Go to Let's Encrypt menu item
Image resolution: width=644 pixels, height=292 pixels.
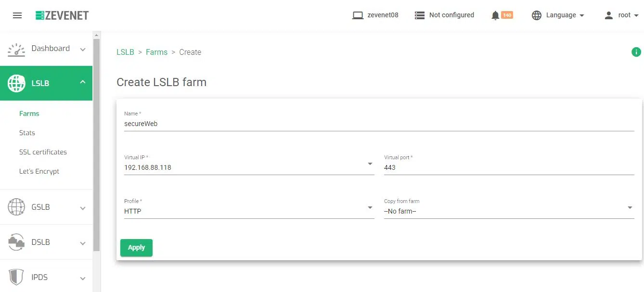pos(39,171)
